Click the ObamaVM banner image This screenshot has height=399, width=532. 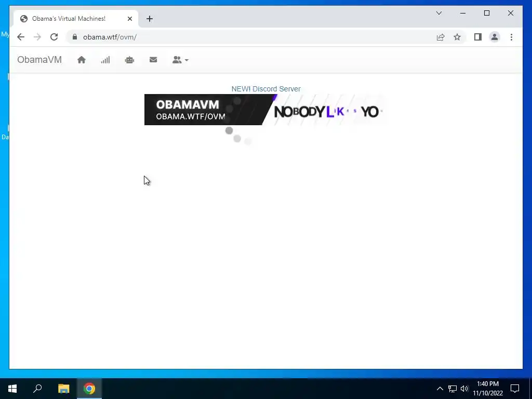(265, 110)
